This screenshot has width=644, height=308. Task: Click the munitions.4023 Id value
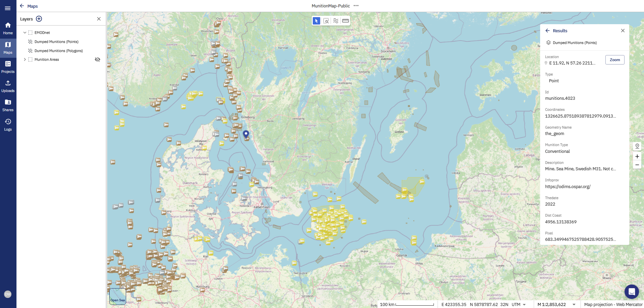click(x=560, y=98)
